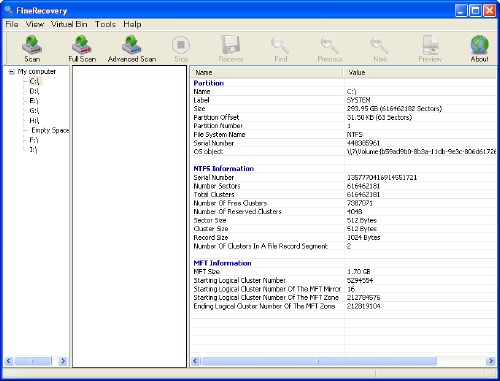Image resolution: width=500 pixels, height=381 pixels.
Task: Open the View menu
Action: pyautogui.click(x=35, y=24)
